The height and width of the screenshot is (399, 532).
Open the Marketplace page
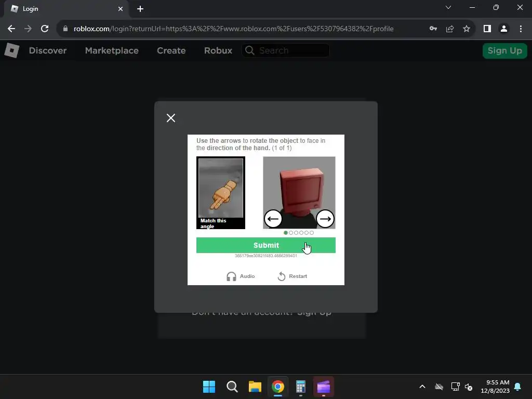[112, 50]
